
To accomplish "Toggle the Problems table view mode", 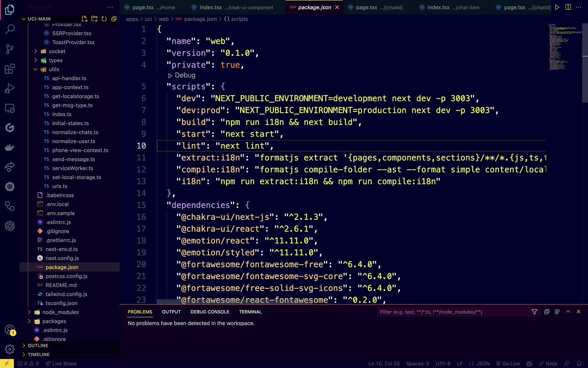I will [557, 312].
